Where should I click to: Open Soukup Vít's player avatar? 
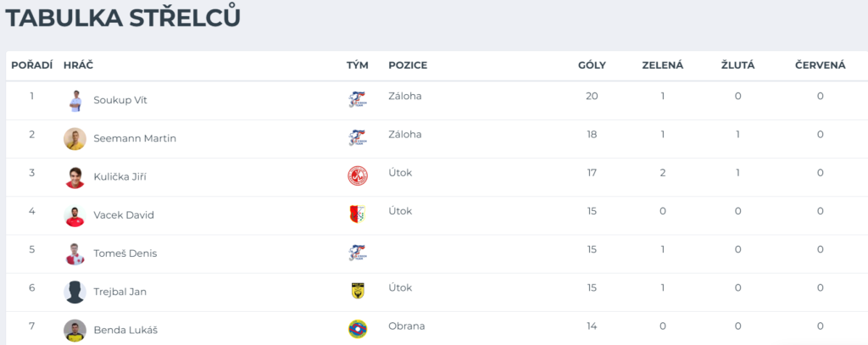(x=75, y=101)
